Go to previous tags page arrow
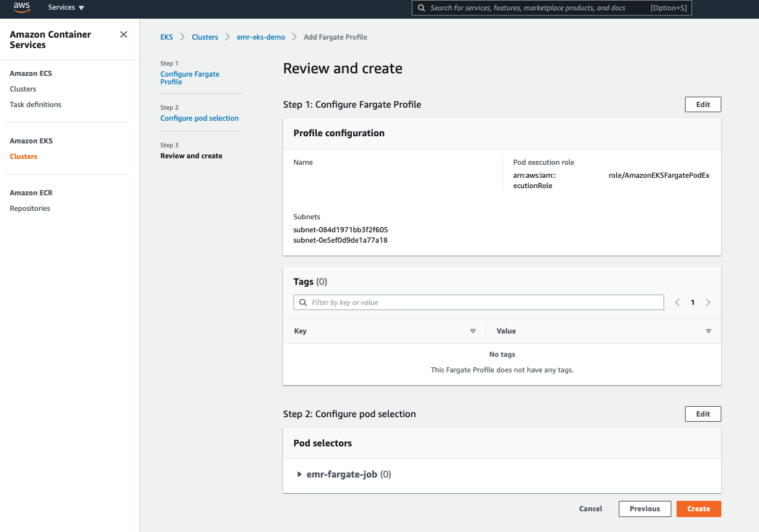 pos(677,302)
